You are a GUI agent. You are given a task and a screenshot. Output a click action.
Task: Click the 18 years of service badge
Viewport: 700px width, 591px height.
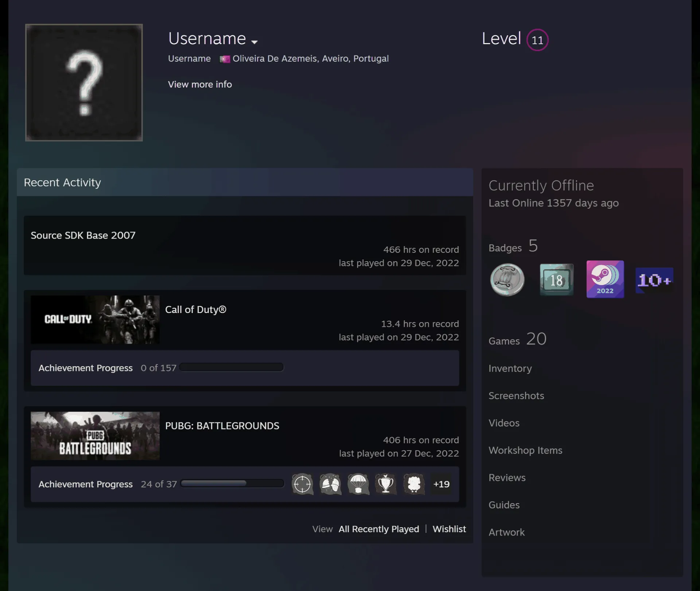point(556,280)
